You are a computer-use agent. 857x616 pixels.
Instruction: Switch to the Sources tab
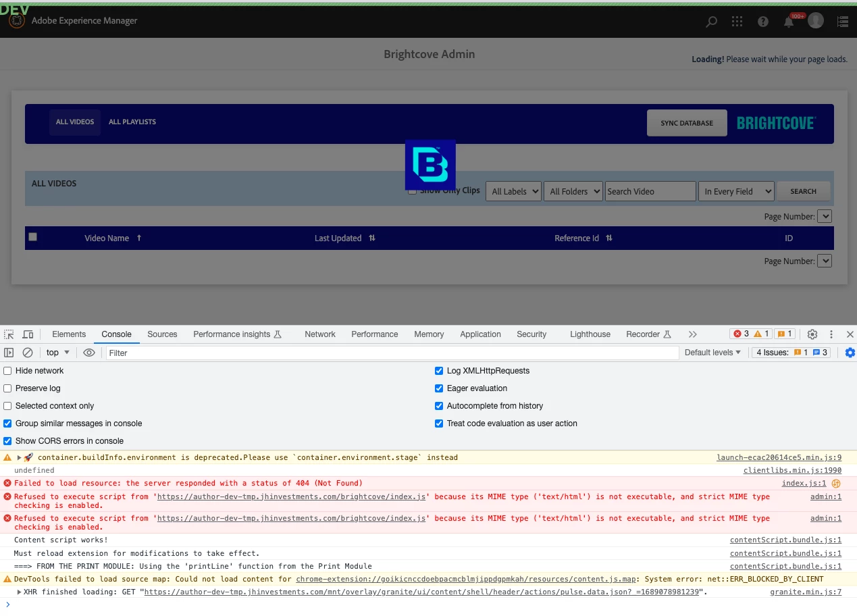point(162,334)
